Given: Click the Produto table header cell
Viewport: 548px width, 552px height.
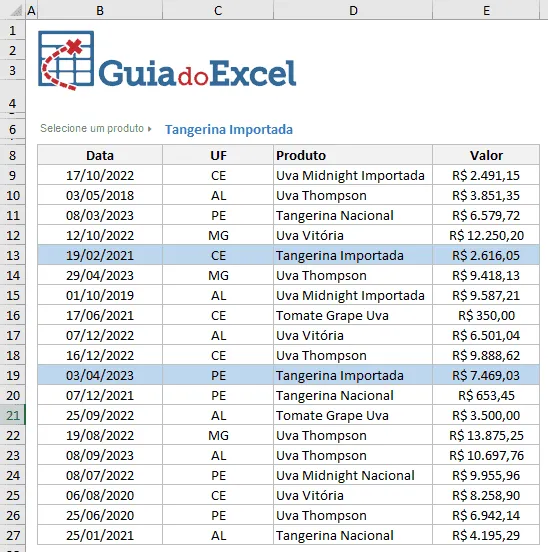Looking at the screenshot, I should [x=353, y=155].
